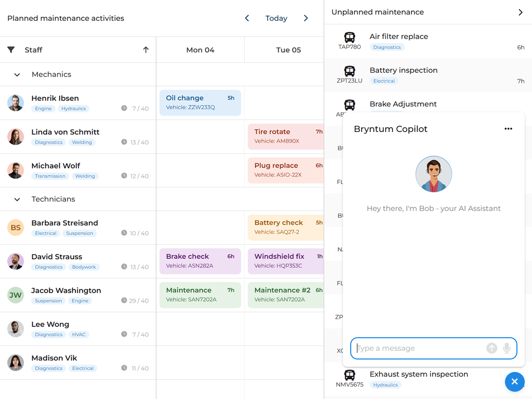Go to the previous week
Viewport: 532px width, 399px height.
click(247, 18)
